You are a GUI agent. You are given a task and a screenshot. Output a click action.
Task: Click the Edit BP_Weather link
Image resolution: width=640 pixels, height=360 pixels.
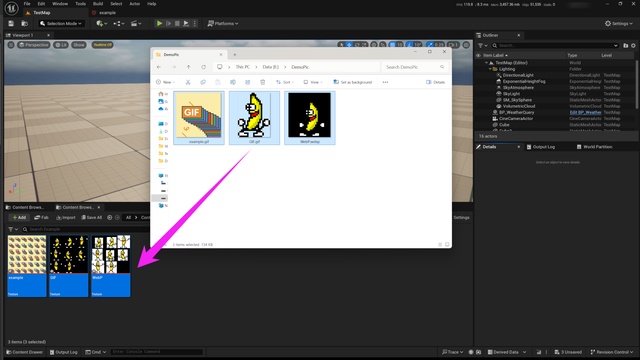(x=585, y=112)
